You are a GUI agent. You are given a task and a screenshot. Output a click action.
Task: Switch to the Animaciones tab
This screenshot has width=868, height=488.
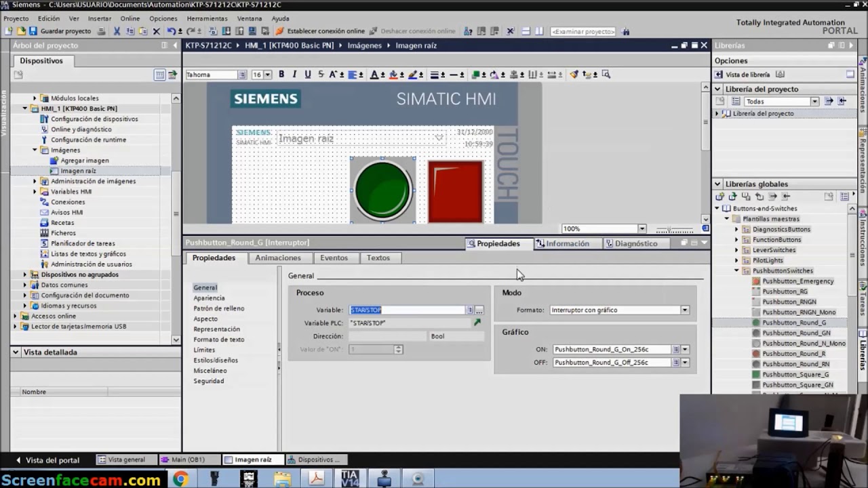[278, 258]
